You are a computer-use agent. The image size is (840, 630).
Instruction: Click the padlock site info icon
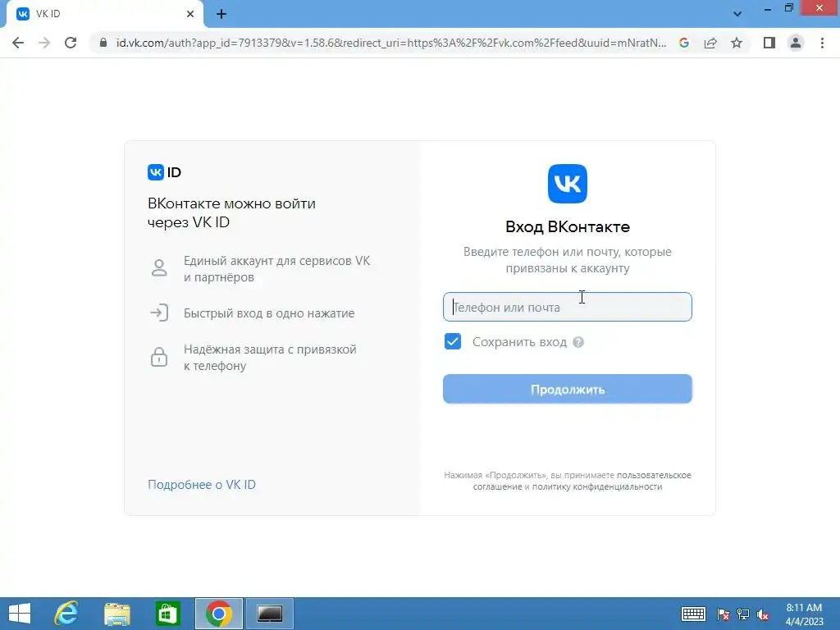tap(103, 43)
